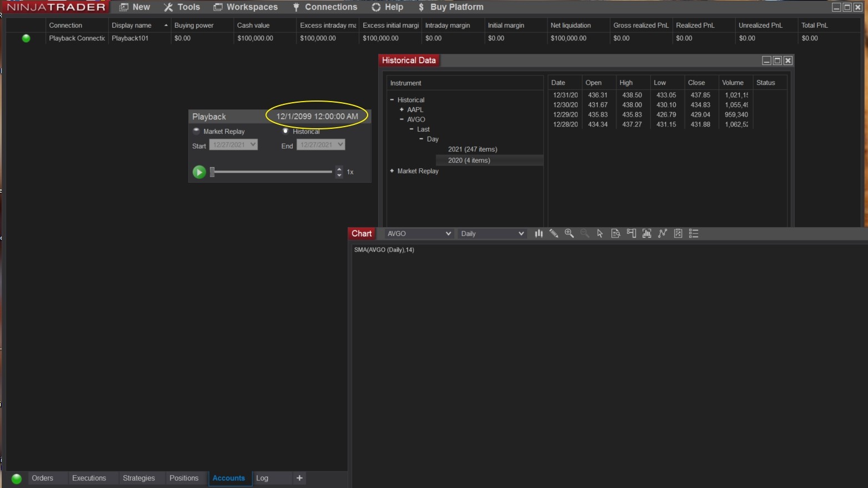This screenshot has width=868, height=488.
Task: Open the Tools menu
Action: pyautogui.click(x=182, y=7)
